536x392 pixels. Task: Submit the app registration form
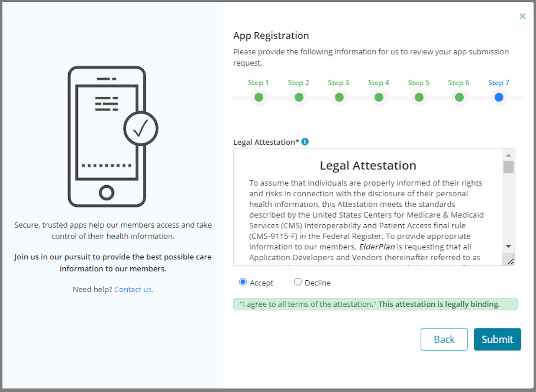click(497, 339)
